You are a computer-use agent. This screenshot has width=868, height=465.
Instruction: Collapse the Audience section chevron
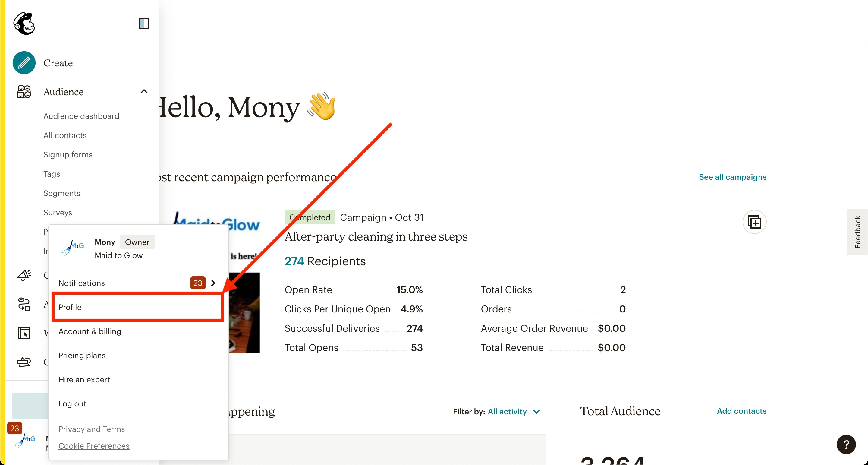coord(144,91)
